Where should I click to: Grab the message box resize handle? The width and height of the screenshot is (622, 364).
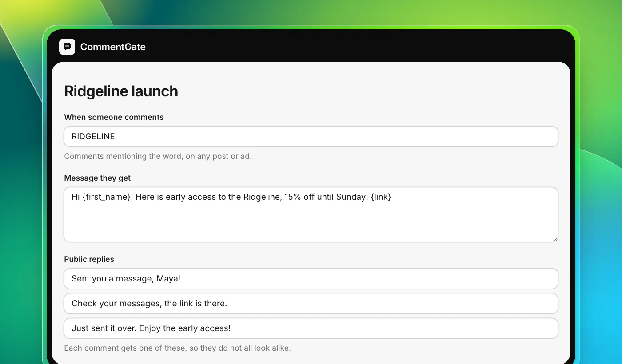click(555, 239)
